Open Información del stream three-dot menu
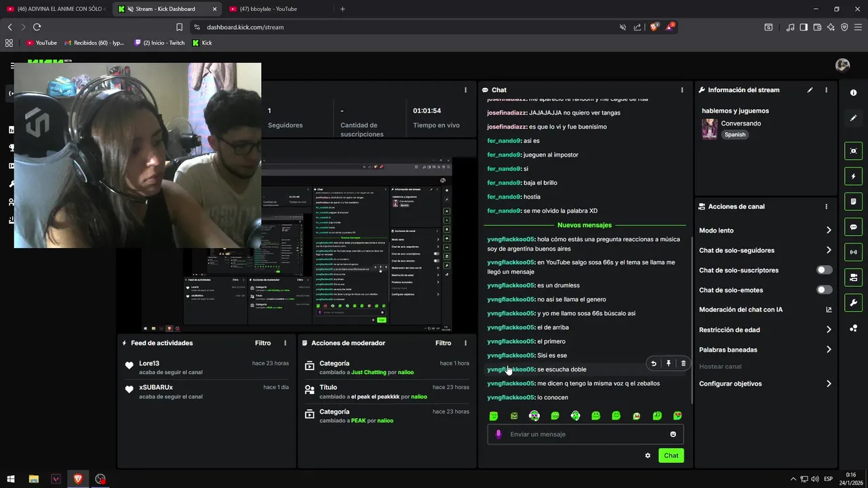Image resolution: width=868 pixels, height=488 pixels. pyautogui.click(x=826, y=89)
